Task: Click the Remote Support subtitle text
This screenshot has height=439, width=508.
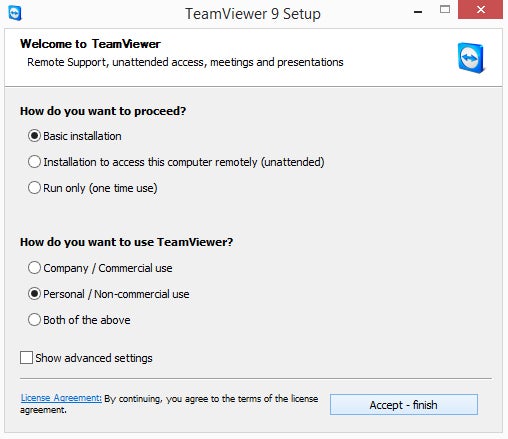Action: coord(185,62)
